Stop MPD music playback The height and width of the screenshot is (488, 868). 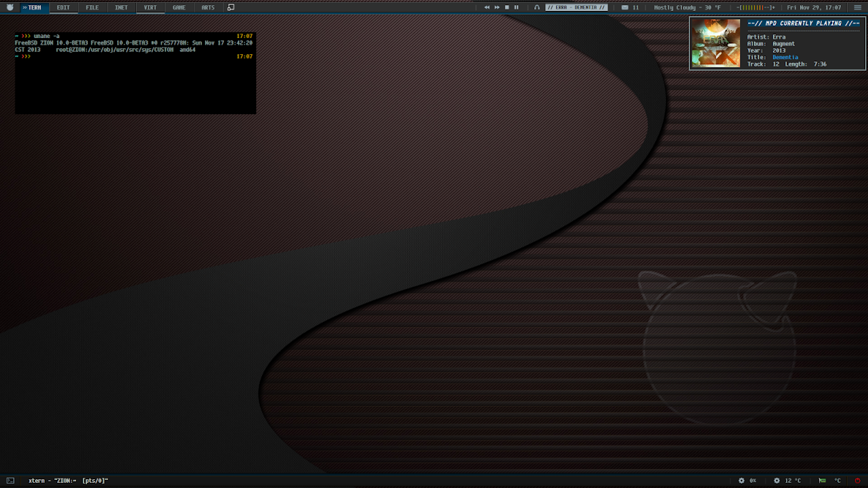(x=506, y=7)
